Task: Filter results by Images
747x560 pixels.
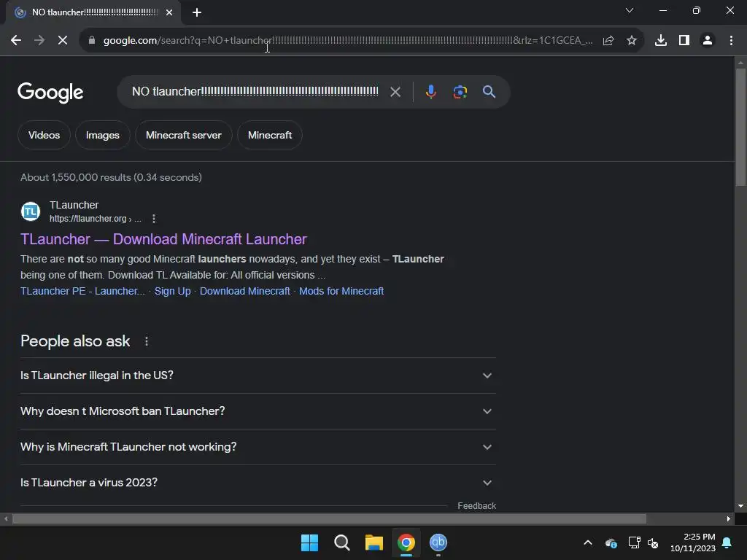Action: (102, 135)
